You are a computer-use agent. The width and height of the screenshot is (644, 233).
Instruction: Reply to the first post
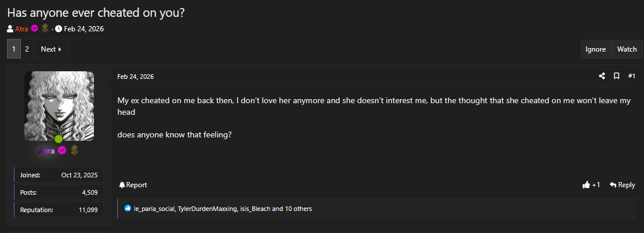(x=623, y=185)
